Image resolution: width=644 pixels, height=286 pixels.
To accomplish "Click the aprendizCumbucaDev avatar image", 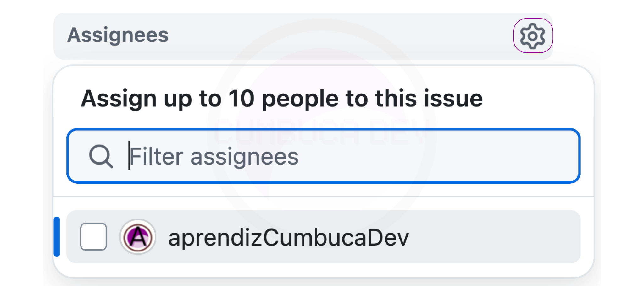I will coord(138,237).
